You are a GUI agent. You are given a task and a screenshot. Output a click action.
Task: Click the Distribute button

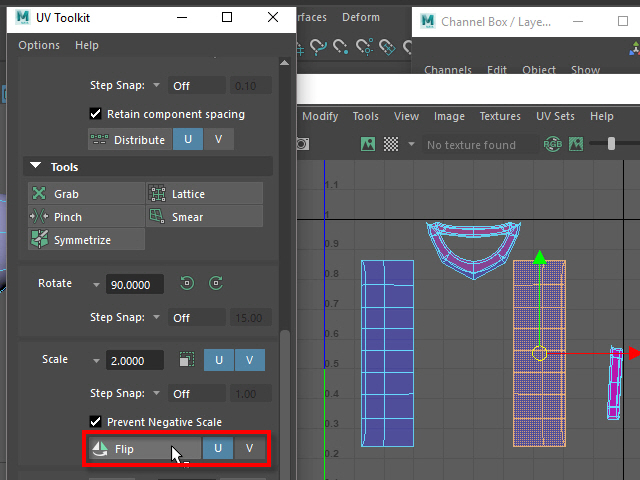point(128,140)
